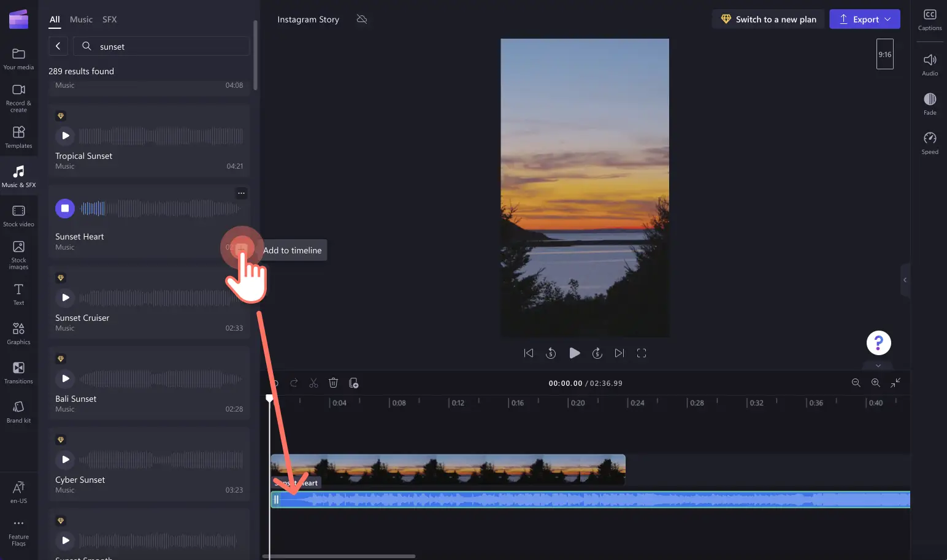Rewind five seconds in preview

point(551,353)
